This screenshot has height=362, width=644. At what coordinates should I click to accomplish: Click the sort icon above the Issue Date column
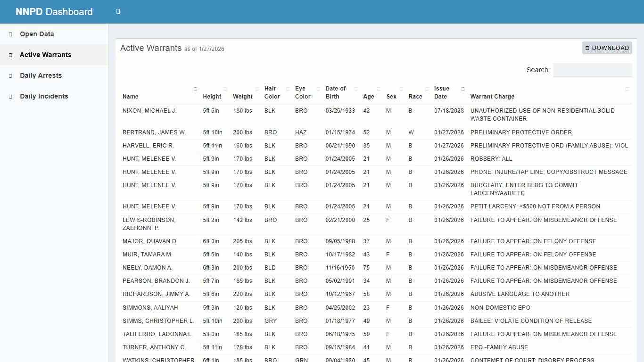click(462, 89)
